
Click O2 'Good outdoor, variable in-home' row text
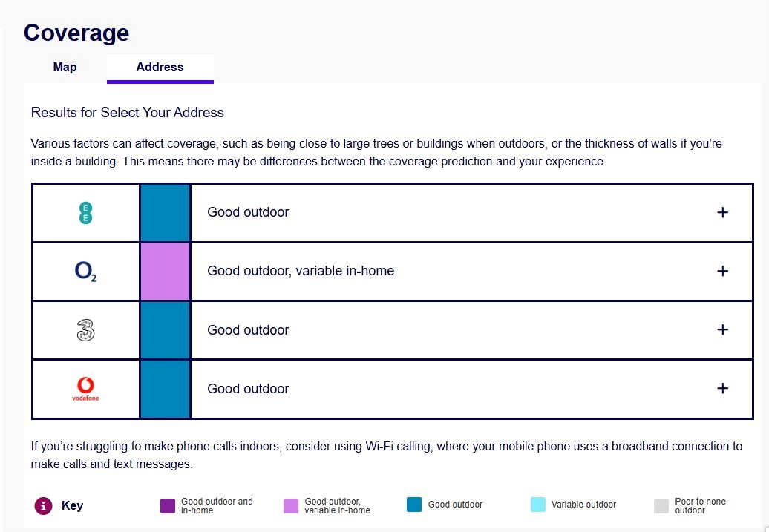coord(301,272)
